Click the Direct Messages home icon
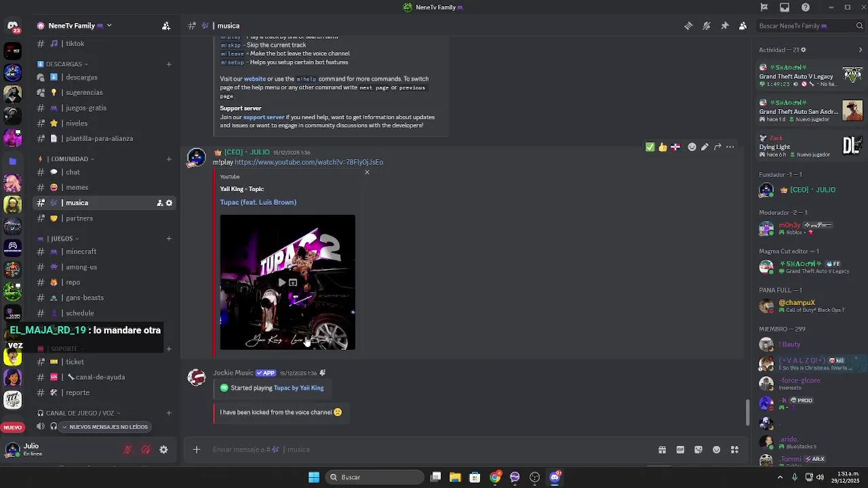The width and height of the screenshot is (868, 488). point(12,26)
